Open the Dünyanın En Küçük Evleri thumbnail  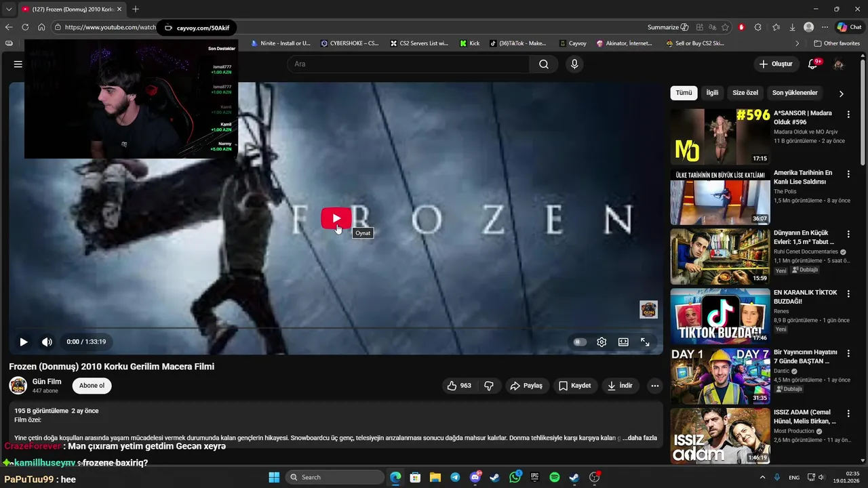(x=720, y=256)
